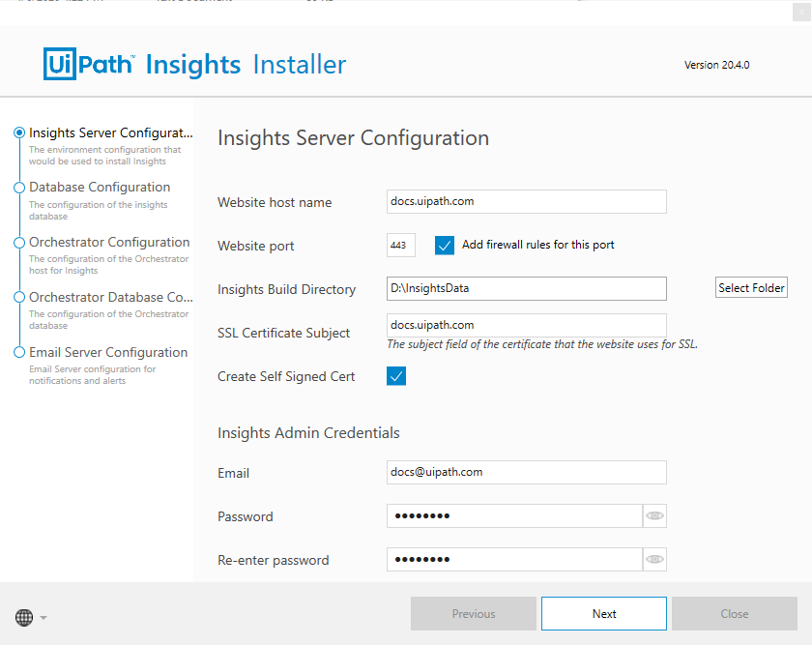Click the Insights Server Configuration page heading
This screenshot has width=812, height=645.
(x=353, y=138)
